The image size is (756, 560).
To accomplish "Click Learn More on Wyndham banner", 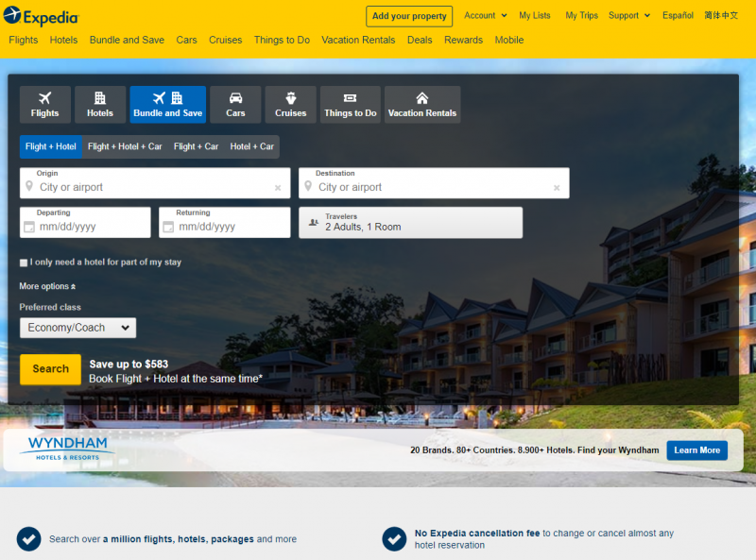I will [x=696, y=450].
